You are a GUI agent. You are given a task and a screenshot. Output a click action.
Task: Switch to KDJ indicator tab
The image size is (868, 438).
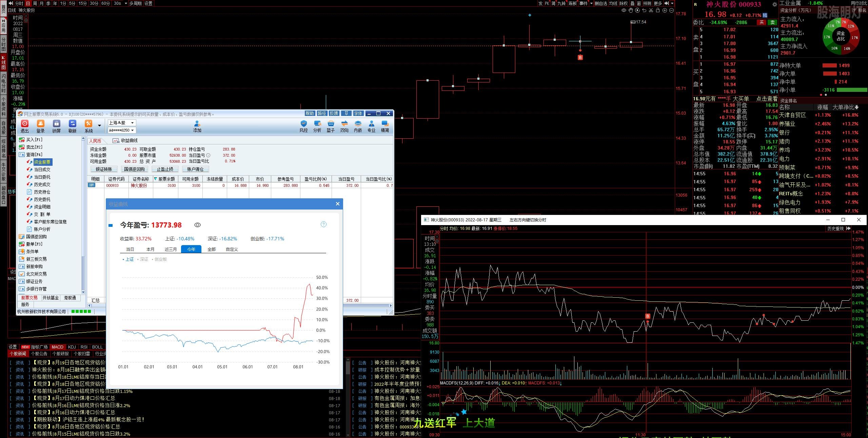coord(72,347)
